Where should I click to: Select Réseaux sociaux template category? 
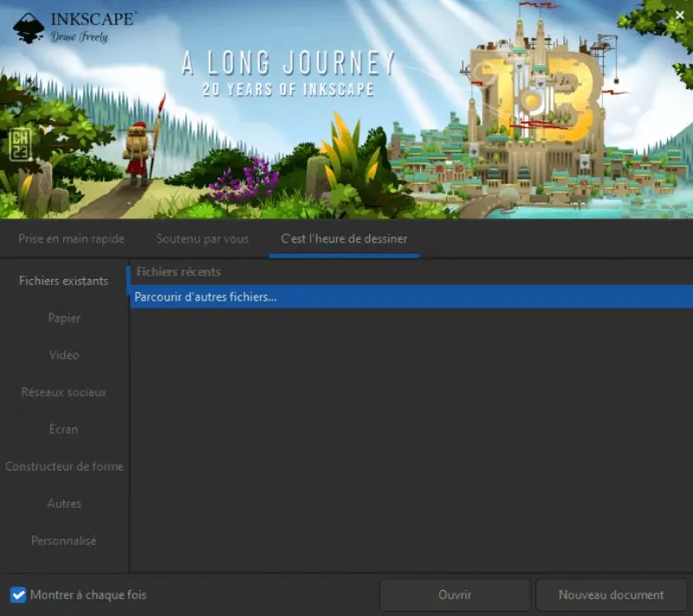63,392
